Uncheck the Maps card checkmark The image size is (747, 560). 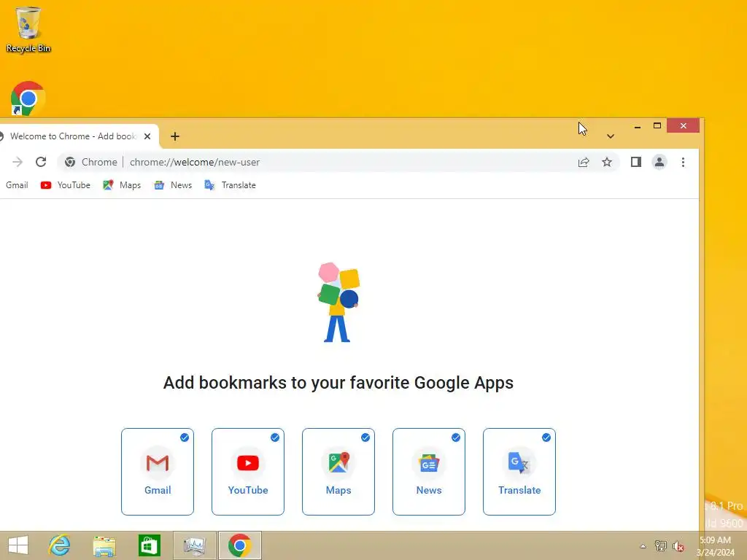point(365,437)
